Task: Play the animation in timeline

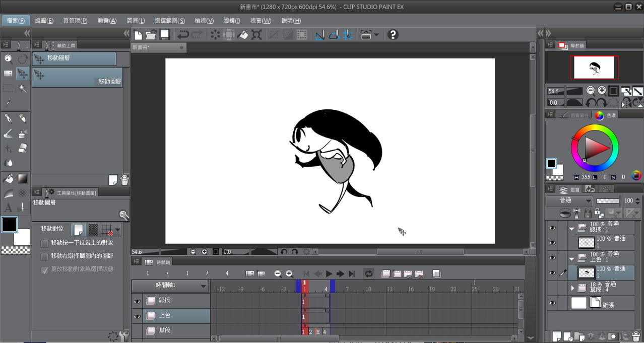Action: (329, 273)
